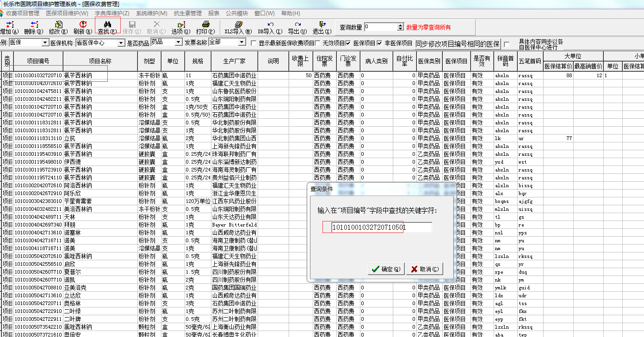The width and height of the screenshot is (644, 337).
Task: Open the 窗口(W) menu
Action: (265, 13)
